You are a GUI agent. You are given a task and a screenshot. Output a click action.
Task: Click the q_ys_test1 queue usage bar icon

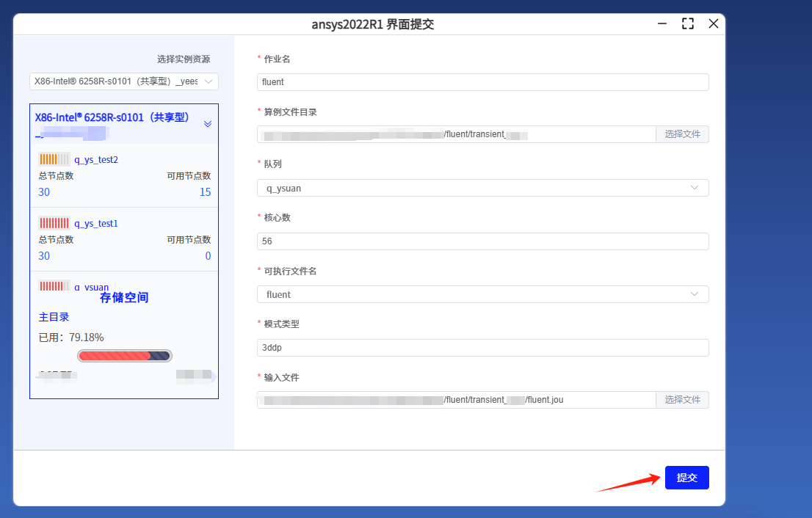coord(54,223)
